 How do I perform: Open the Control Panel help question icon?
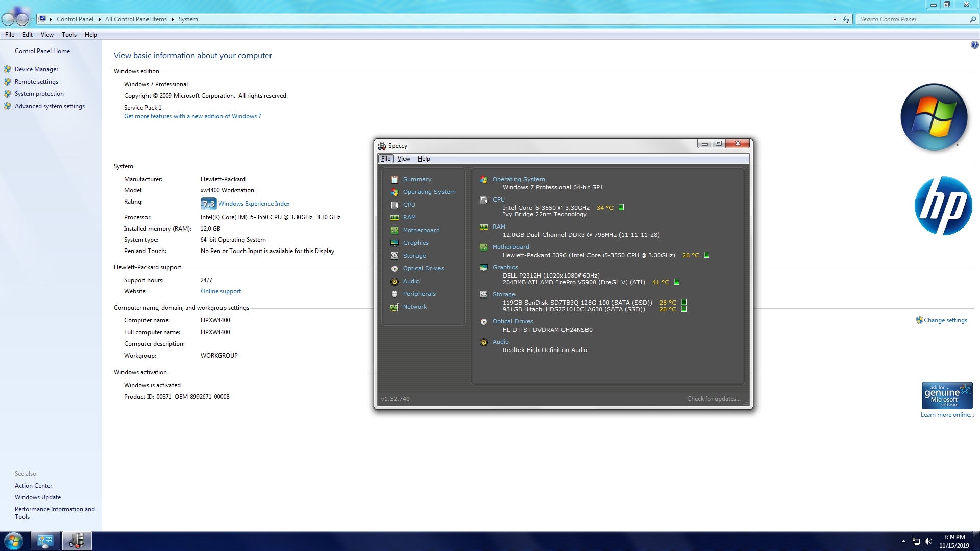click(x=974, y=45)
